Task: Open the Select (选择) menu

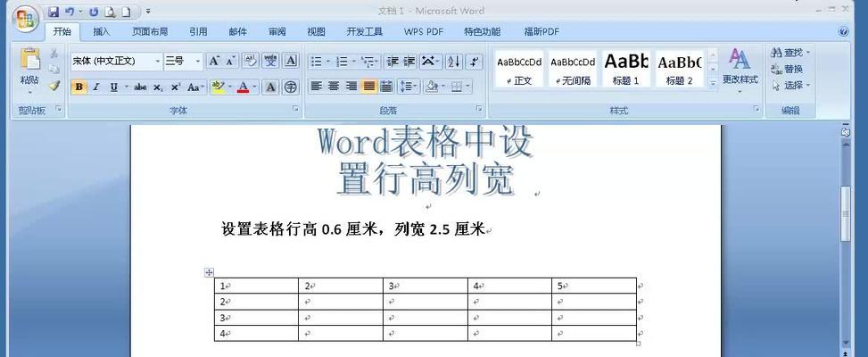Action: pos(791,86)
